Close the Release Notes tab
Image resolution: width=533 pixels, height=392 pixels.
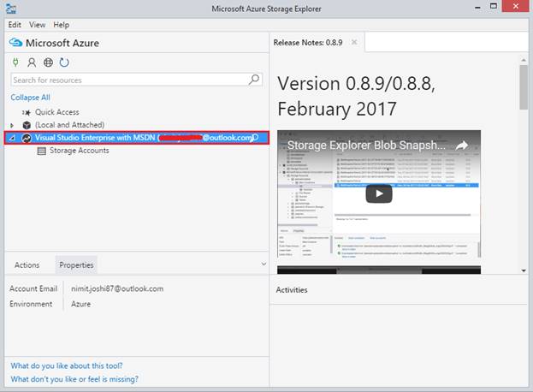point(354,42)
